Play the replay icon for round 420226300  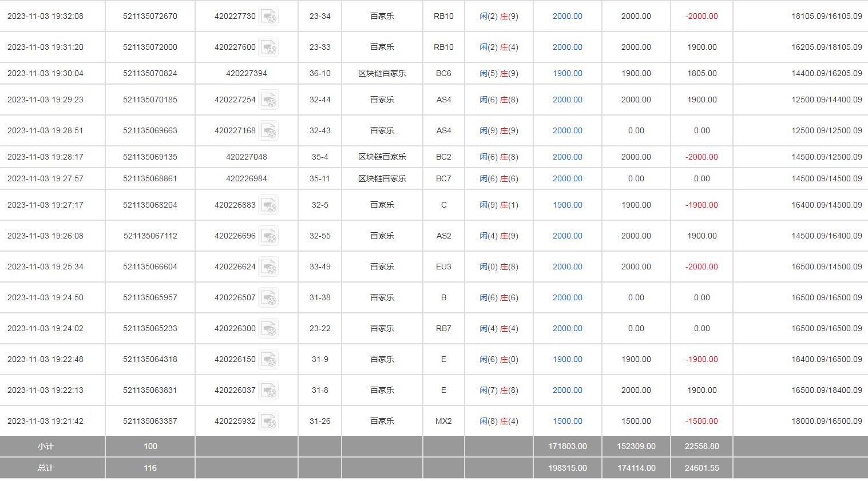point(268,329)
